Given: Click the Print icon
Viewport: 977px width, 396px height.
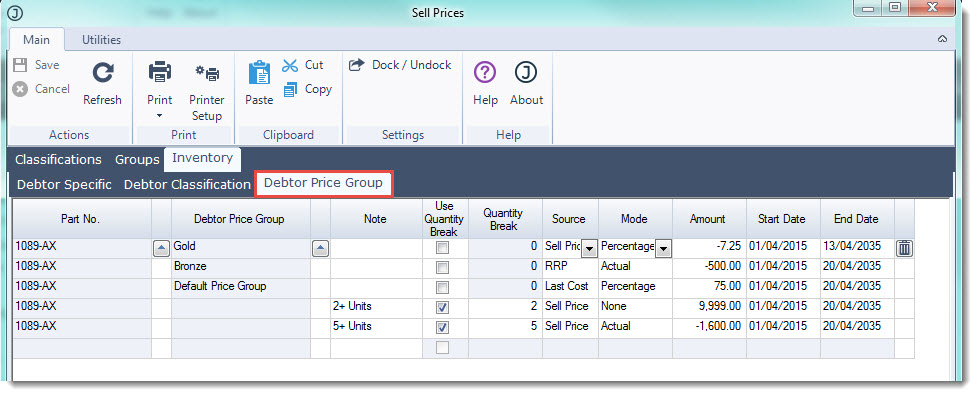Looking at the screenshot, I should [160, 72].
